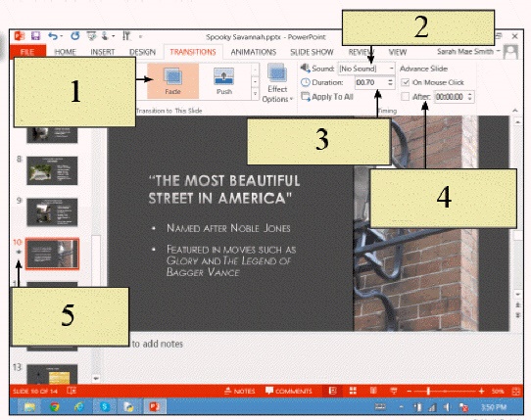This screenshot has height=420, width=531.
Task: Go to next slide double-arrow button
Action: [x=518, y=315]
